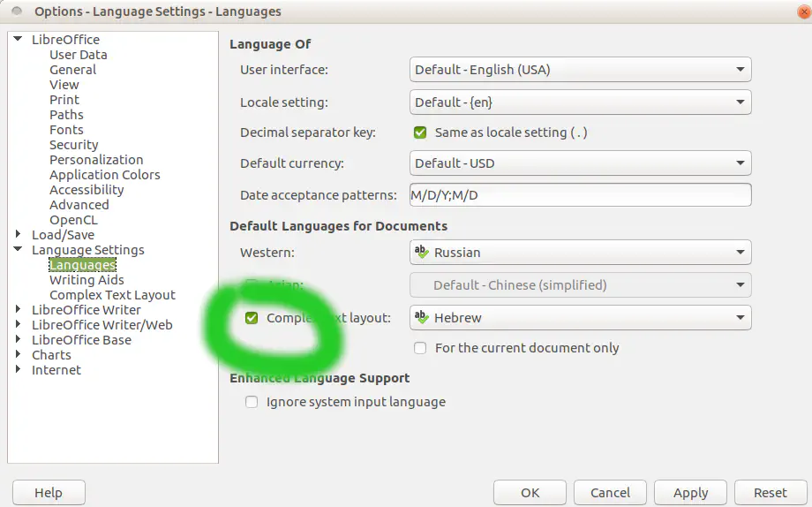The height and width of the screenshot is (507, 812).
Task: Click the spellcheck icon beside Russian
Action: click(421, 253)
